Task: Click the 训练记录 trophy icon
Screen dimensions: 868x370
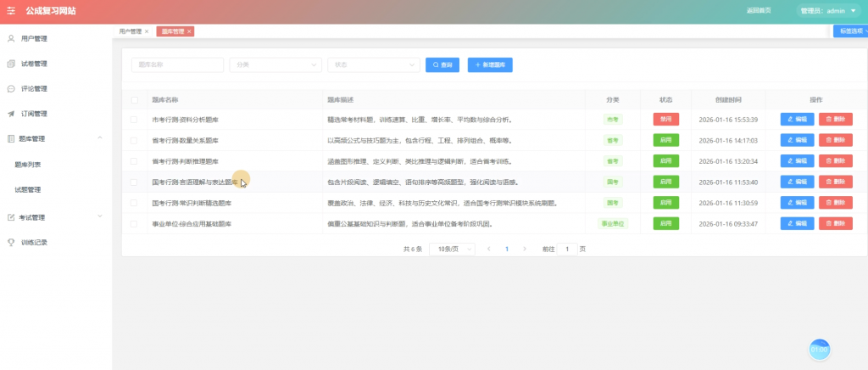Action: pos(10,242)
